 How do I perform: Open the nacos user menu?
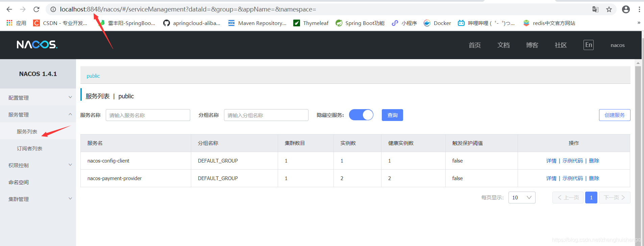tap(618, 45)
